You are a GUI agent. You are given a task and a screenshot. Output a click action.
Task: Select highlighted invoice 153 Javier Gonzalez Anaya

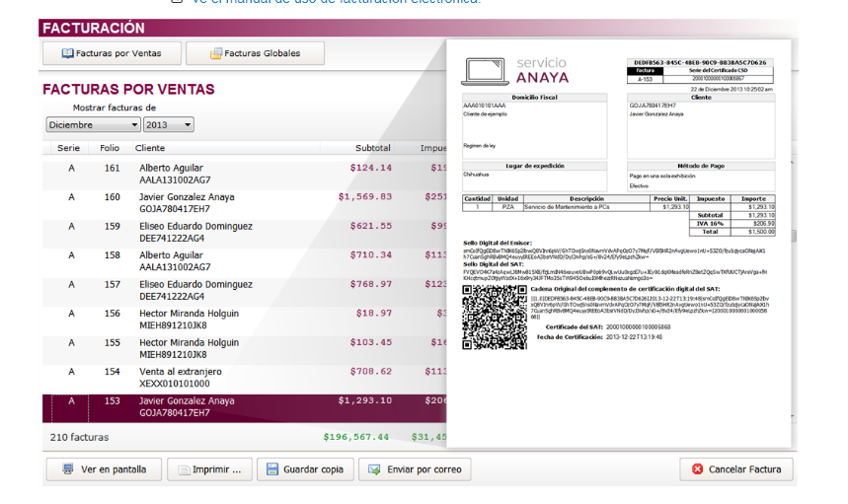pos(245,408)
